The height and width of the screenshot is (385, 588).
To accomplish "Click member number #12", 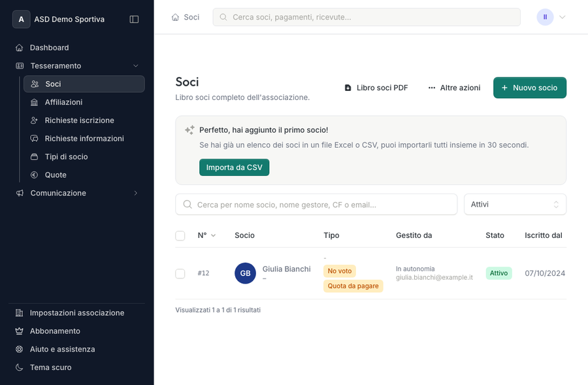I will tap(203, 273).
